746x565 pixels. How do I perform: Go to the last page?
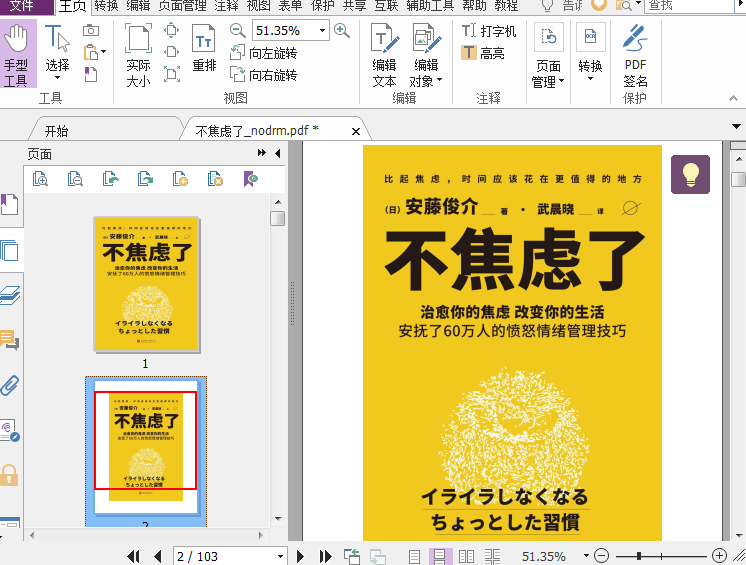pyautogui.click(x=325, y=556)
